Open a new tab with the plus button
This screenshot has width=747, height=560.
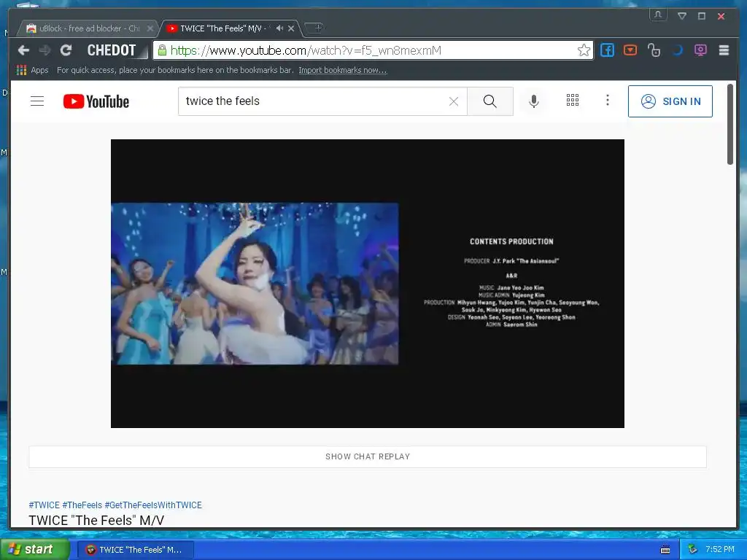[315, 28]
